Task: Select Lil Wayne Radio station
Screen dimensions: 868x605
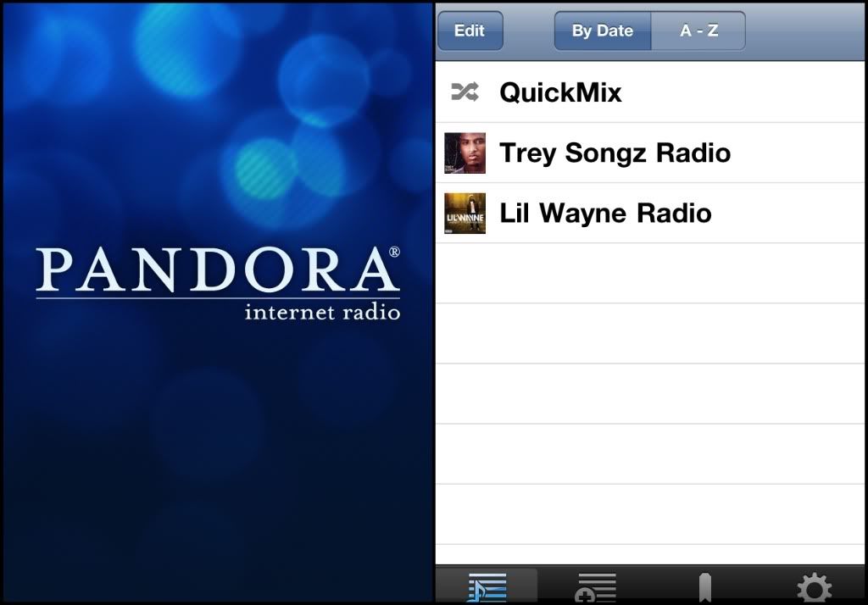Action: click(x=650, y=214)
